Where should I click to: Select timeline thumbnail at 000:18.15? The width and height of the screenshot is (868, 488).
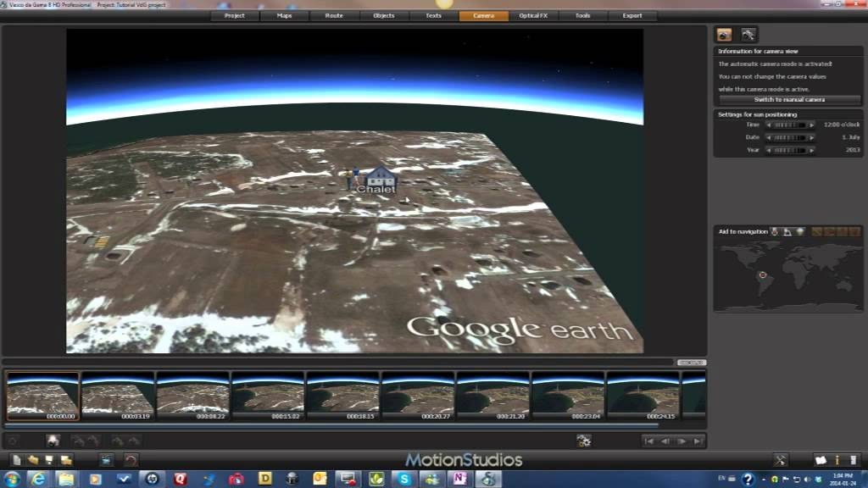342,396
